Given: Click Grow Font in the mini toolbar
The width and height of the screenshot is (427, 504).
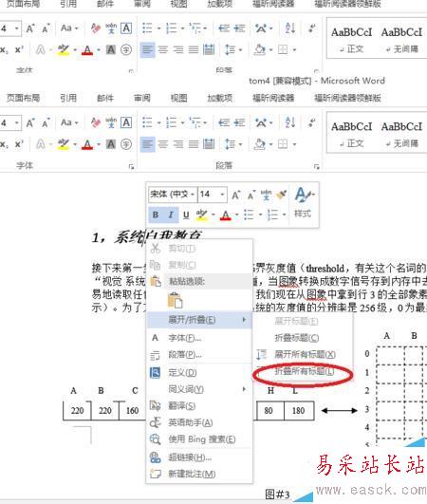Looking at the screenshot, I should 236,195.
